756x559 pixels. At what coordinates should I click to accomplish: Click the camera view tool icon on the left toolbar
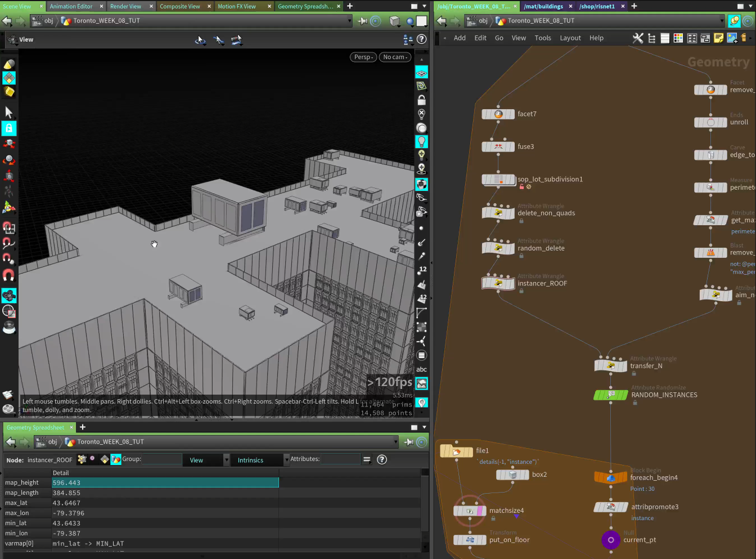(x=9, y=294)
